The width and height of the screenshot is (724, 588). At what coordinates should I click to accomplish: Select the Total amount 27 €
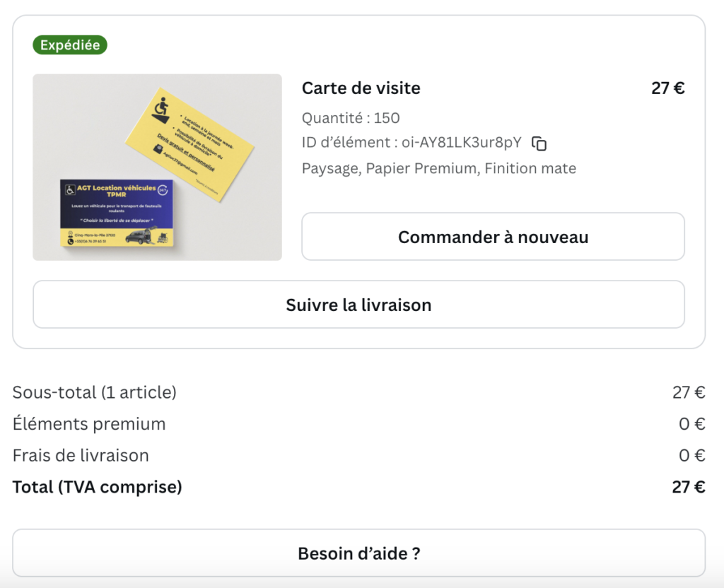689,487
